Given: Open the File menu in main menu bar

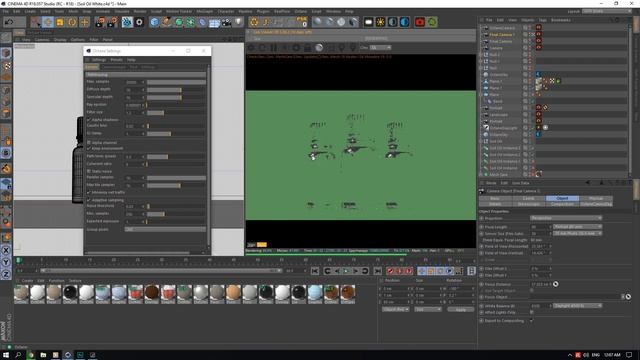Looking at the screenshot, I should (5, 11).
